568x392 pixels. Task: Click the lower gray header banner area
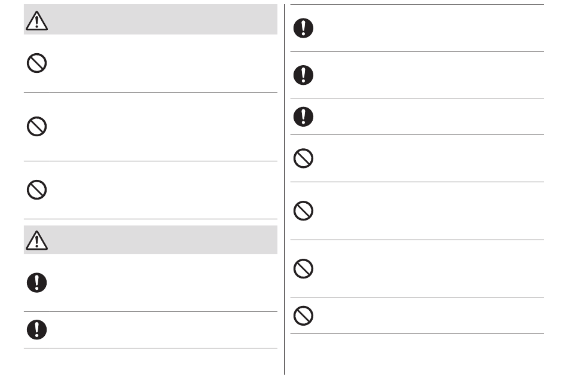150,240
